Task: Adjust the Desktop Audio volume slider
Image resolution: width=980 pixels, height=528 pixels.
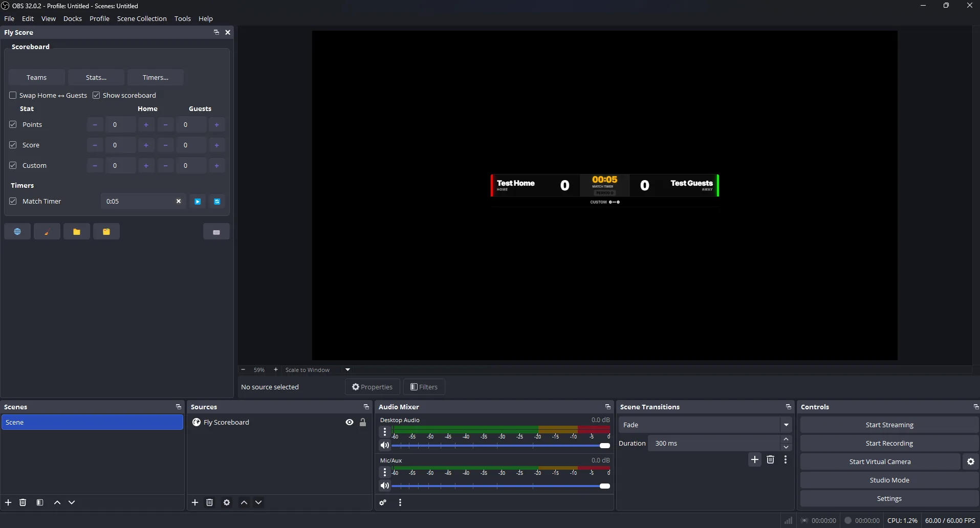Action: click(x=604, y=446)
